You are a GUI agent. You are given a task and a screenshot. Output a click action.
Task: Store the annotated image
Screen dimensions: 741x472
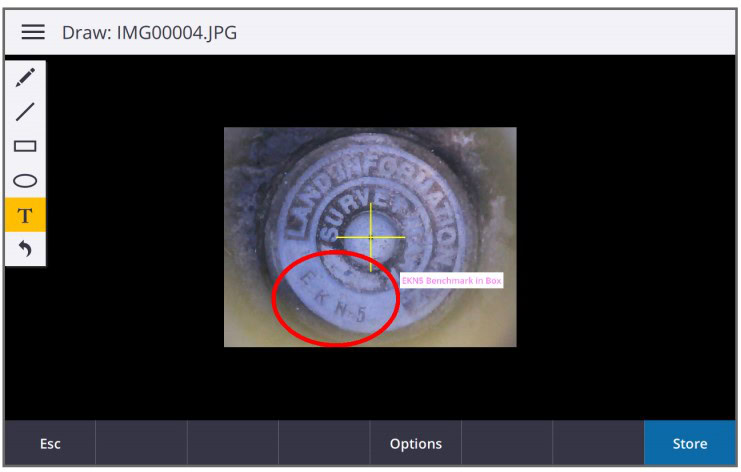click(689, 444)
